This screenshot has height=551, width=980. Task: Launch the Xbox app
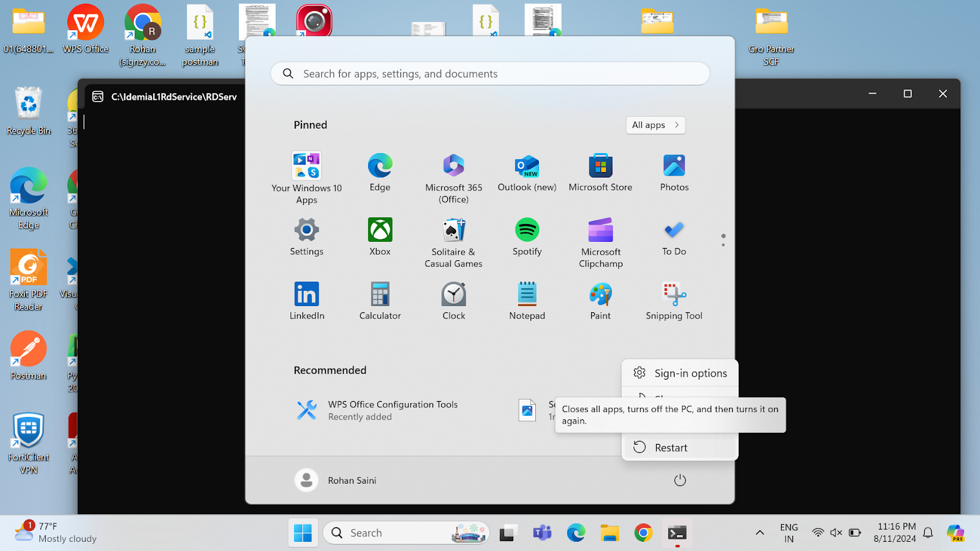(380, 237)
